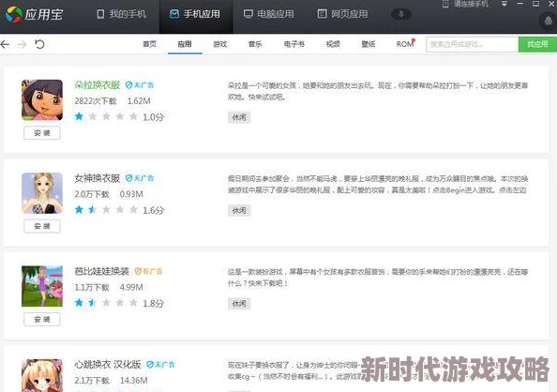Refresh the page with reload icon
Viewport: 557px width, 392px height.
coord(39,44)
